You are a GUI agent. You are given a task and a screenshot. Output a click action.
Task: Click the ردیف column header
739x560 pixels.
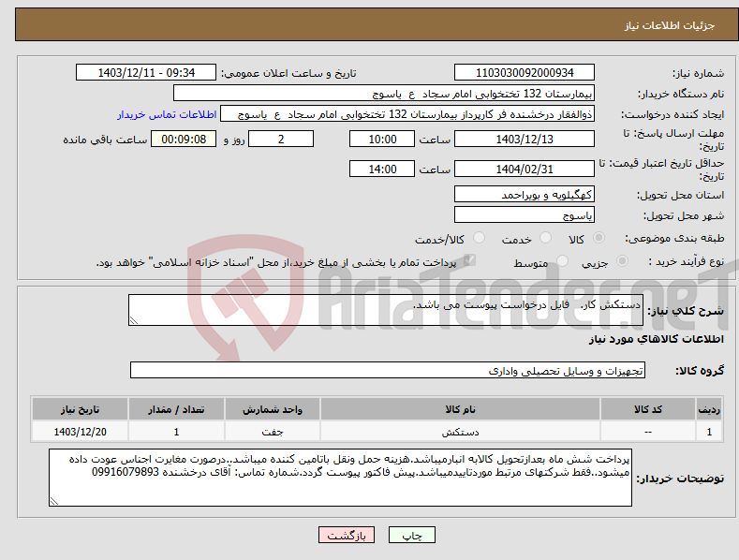[709, 409]
